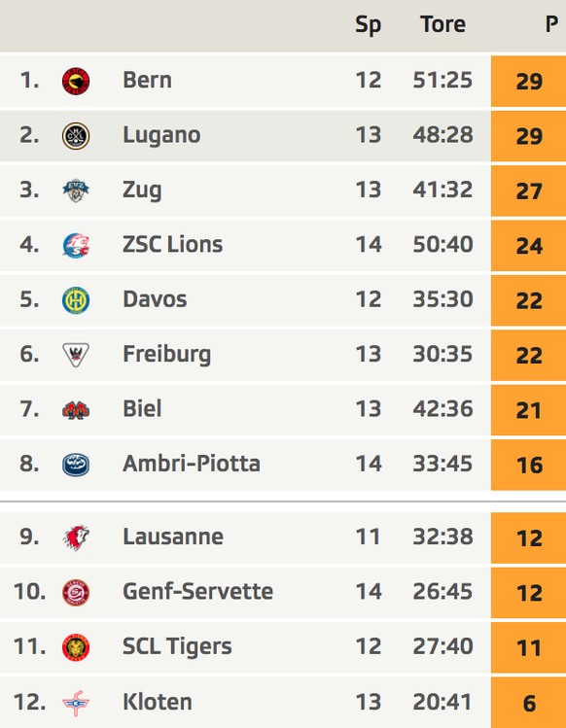Click the Ambri-Piotta team logo

point(76,465)
